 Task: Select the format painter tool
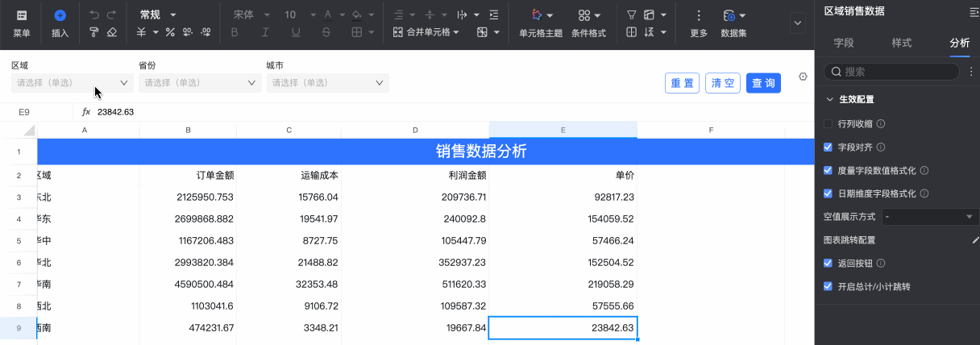click(94, 32)
